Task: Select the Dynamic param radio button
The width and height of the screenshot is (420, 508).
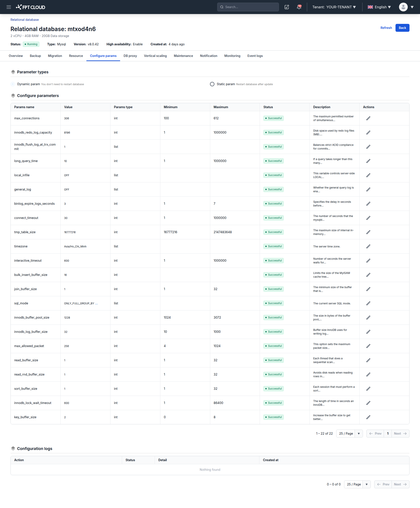Action: 12,84
